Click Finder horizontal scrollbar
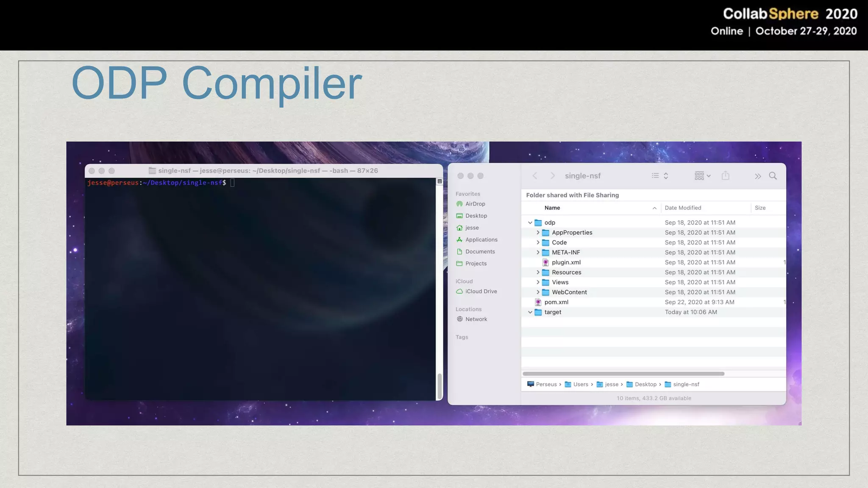This screenshot has width=868, height=488. 623,374
